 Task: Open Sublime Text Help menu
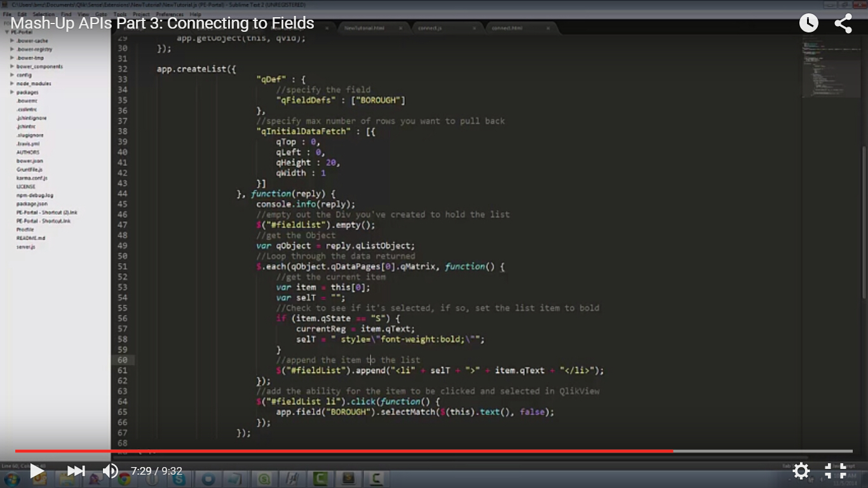click(x=195, y=14)
